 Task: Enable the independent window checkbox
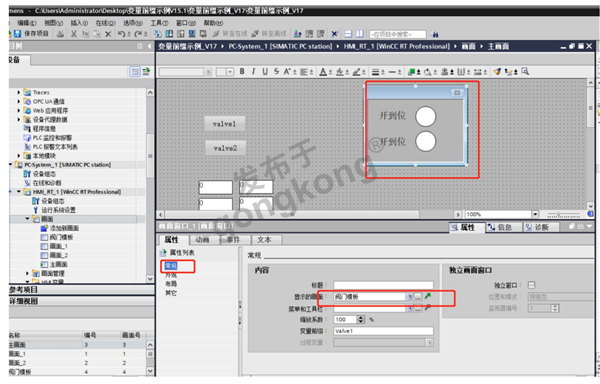(x=532, y=285)
